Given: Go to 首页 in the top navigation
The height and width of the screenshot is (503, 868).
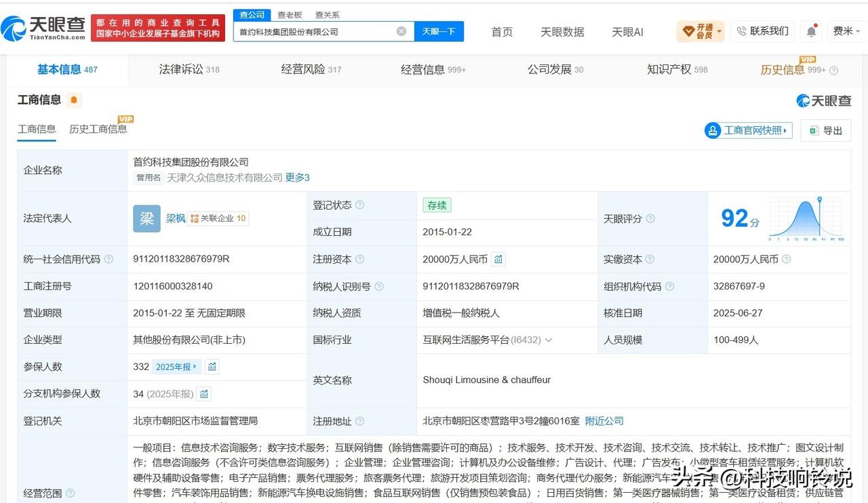Looking at the screenshot, I should pyautogui.click(x=502, y=32).
